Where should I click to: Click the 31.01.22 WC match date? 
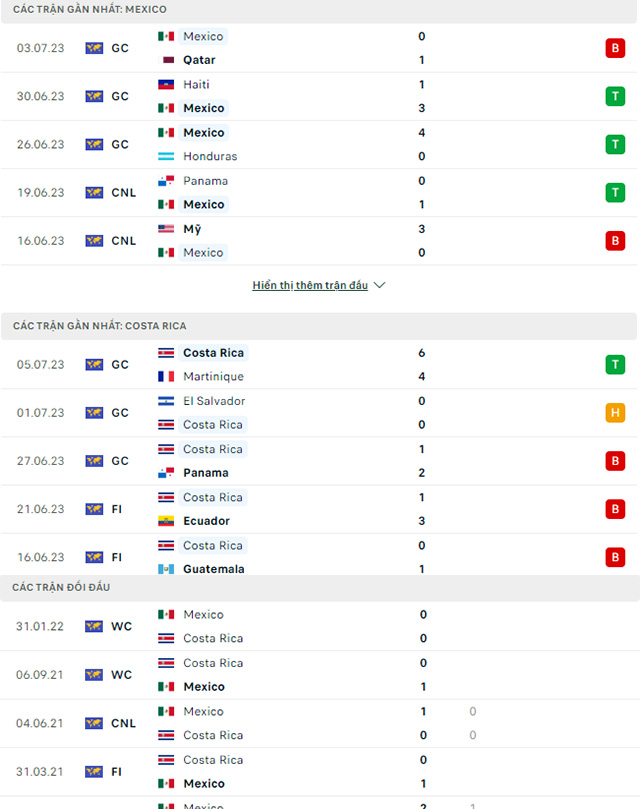click(x=41, y=627)
